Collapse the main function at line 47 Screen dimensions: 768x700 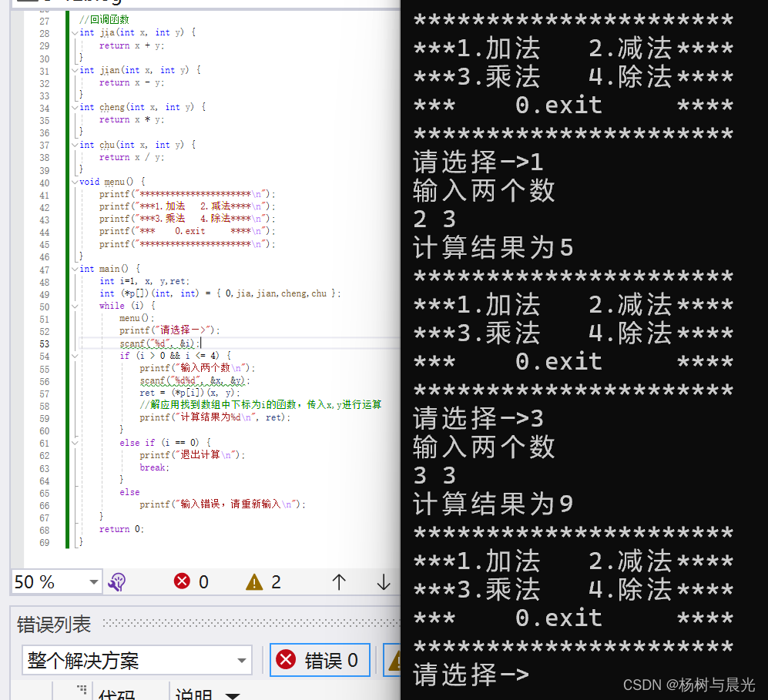click(x=75, y=270)
